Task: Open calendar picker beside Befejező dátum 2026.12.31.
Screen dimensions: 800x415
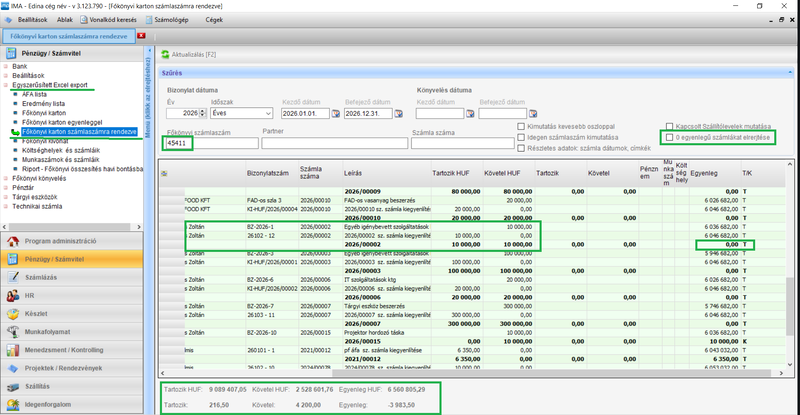Action: point(401,114)
